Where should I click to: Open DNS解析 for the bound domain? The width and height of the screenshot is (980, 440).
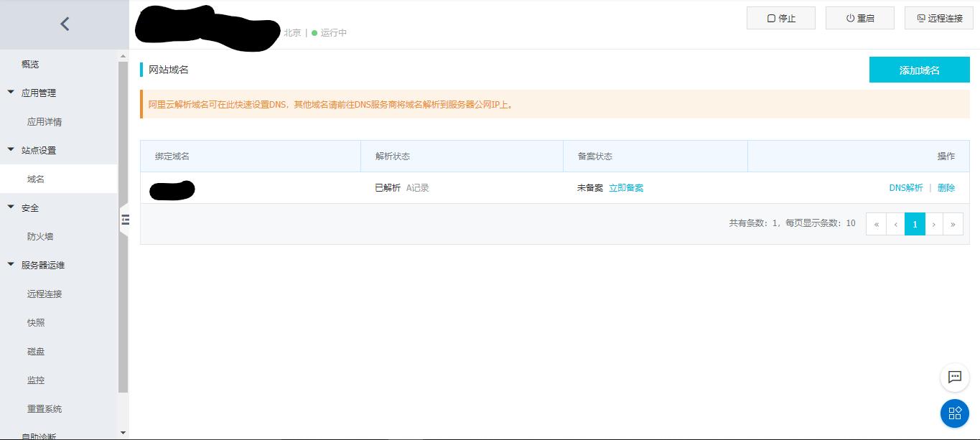point(906,187)
